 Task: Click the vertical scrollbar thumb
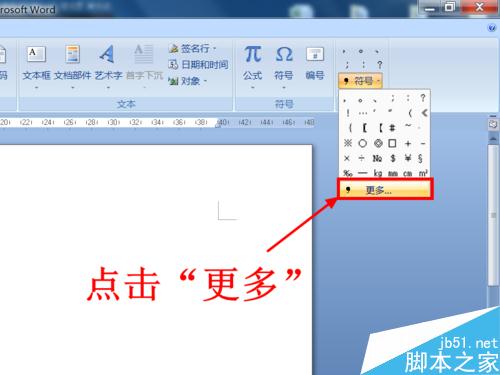(x=493, y=215)
